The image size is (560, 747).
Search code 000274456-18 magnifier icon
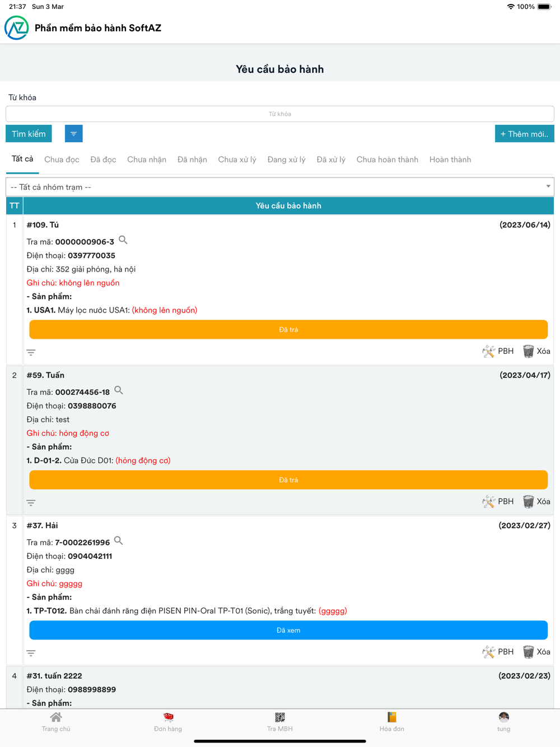pyautogui.click(x=119, y=390)
